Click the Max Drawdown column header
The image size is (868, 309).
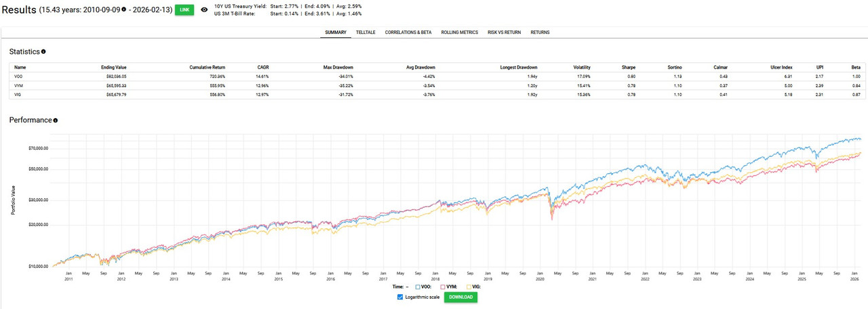tap(339, 67)
